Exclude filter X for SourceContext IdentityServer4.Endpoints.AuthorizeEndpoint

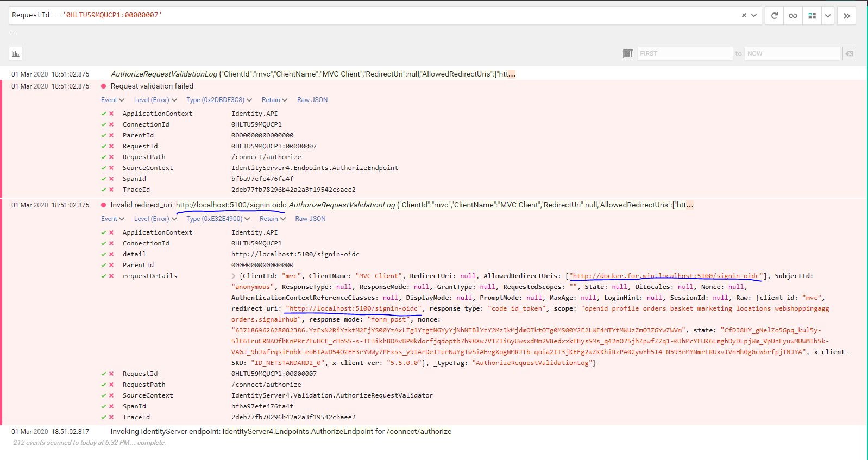point(111,168)
